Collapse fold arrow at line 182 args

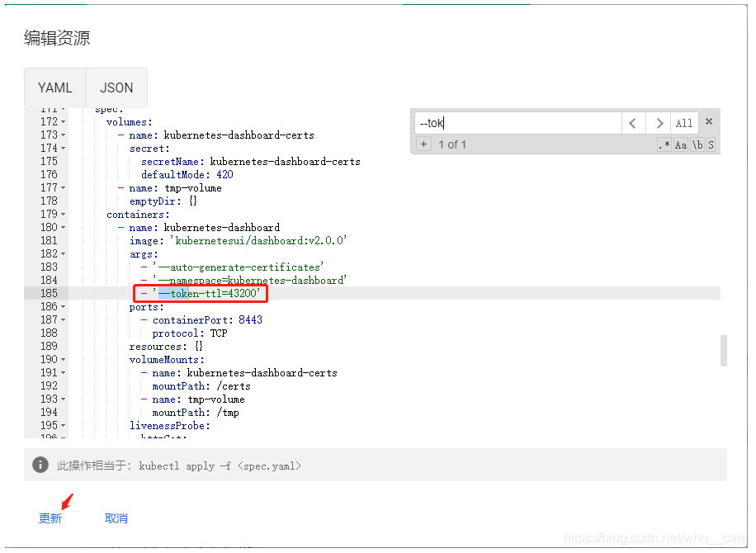(64, 254)
